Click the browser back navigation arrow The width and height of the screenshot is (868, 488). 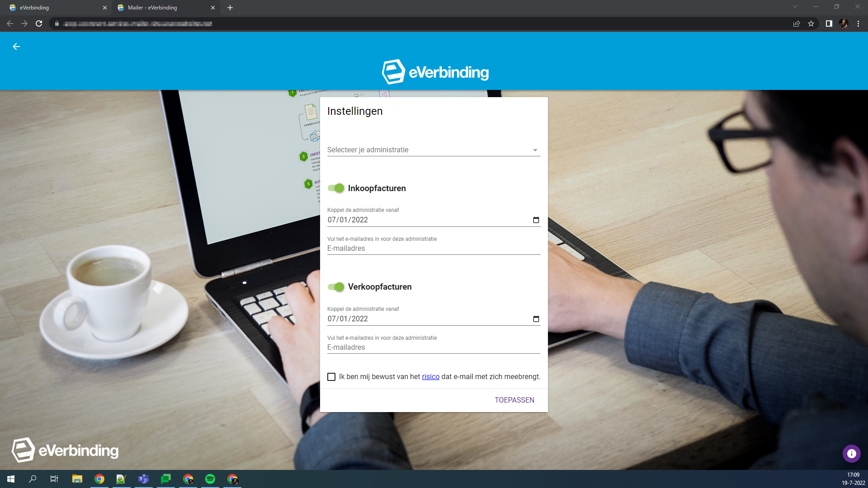click(10, 23)
